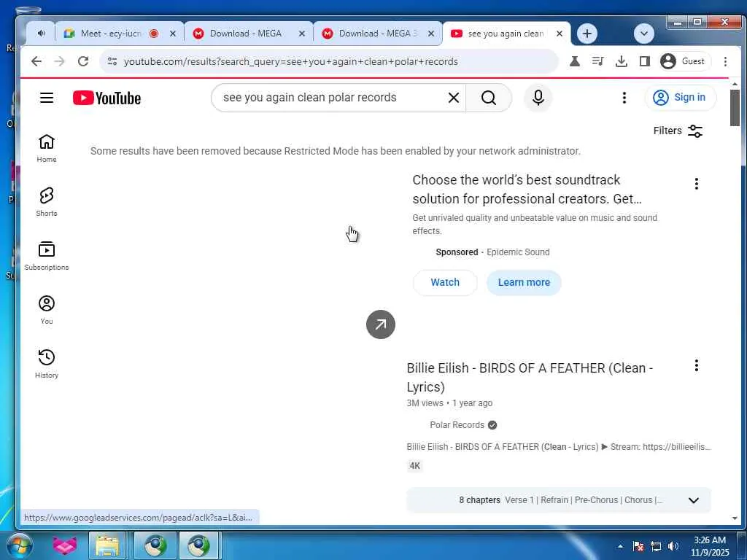This screenshot has width=747, height=560.
Task: Open YouTube settings three-dot menu
Action: pyautogui.click(x=624, y=98)
